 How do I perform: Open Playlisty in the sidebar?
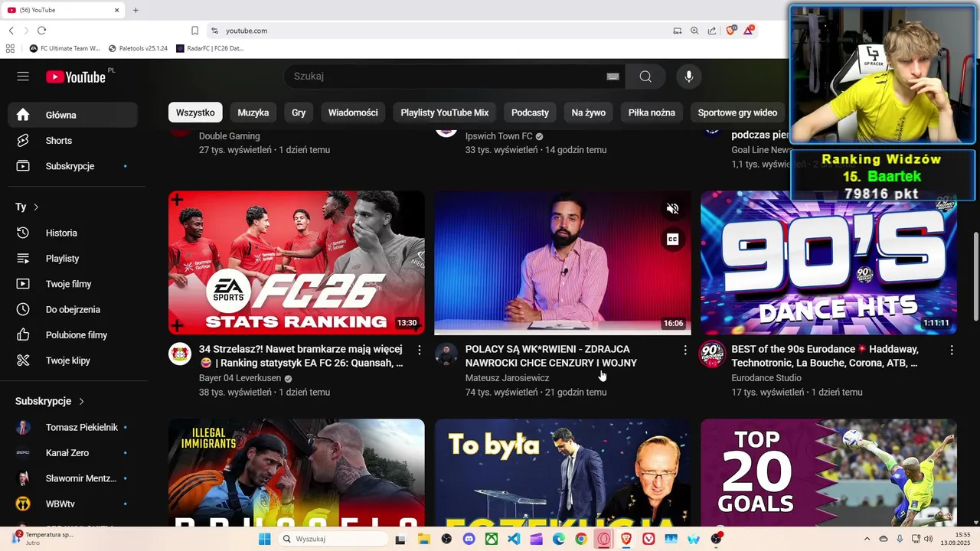[73, 259]
